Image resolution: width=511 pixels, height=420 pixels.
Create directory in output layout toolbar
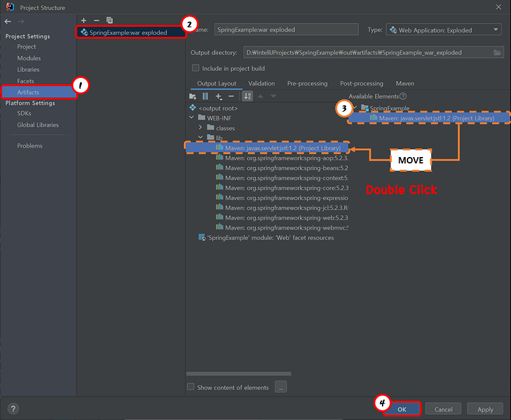(x=193, y=96)
